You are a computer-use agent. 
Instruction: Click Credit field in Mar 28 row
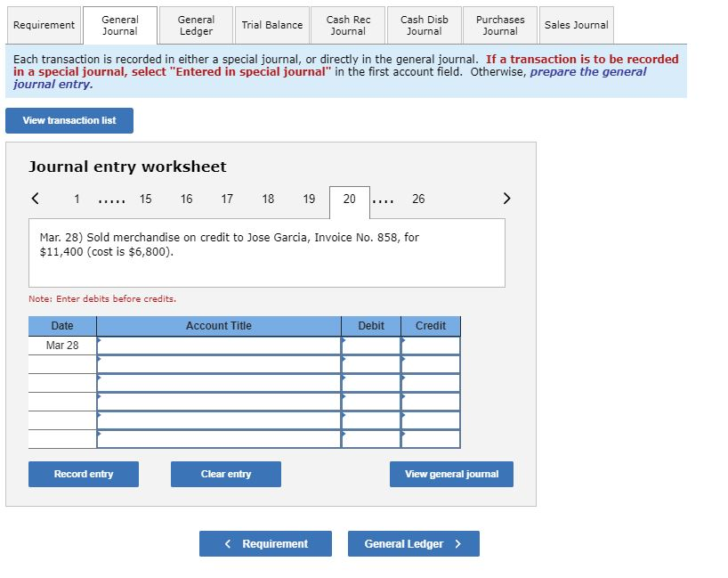coord(431,346)
